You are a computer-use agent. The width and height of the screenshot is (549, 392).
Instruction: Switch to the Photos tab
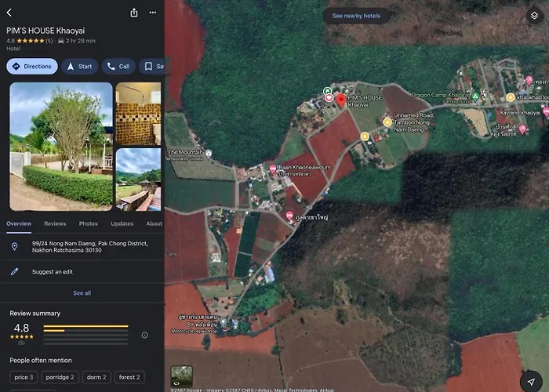click(88, 223)
